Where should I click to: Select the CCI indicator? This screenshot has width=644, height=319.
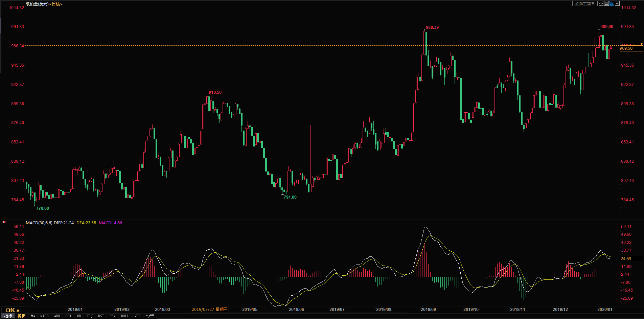click(x=68, y=316)
